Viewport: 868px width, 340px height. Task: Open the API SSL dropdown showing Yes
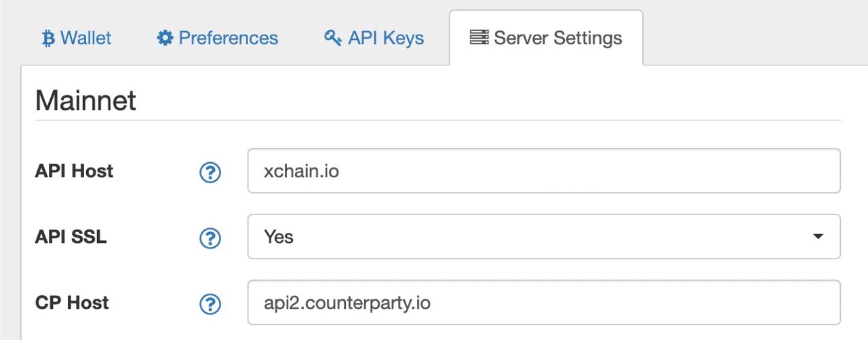[x=544, y=237]
